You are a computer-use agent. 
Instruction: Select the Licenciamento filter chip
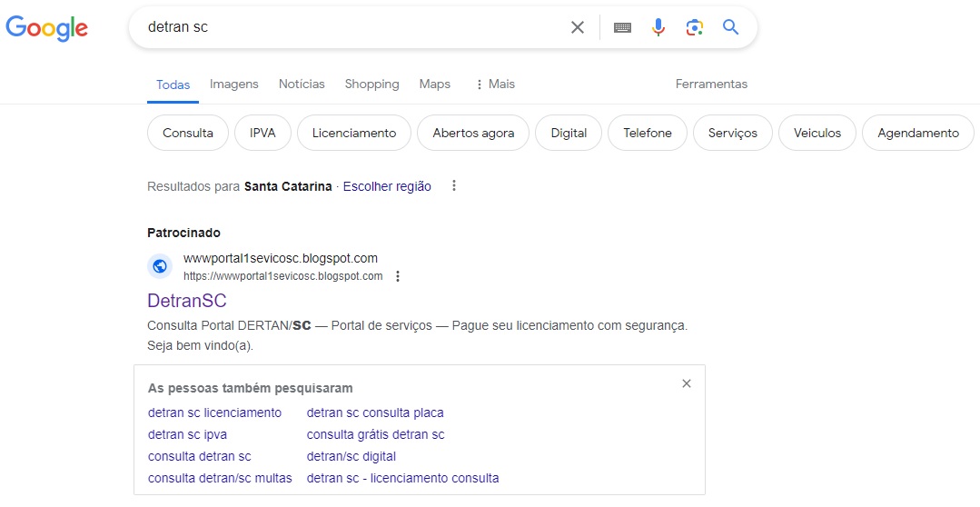[353, 133]
